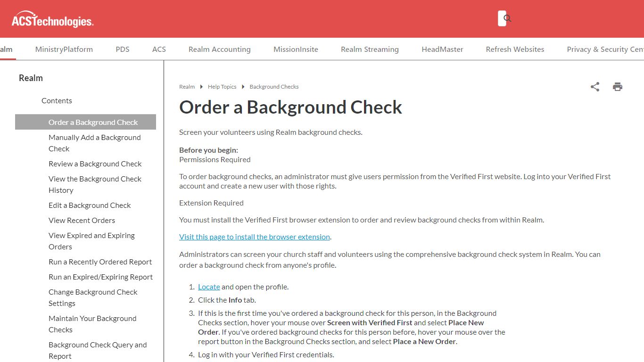The height and width of the screenshot is (362, 644).
Task: Select Order a Background Check in sidebar
Action: click(x=85, y=122)
